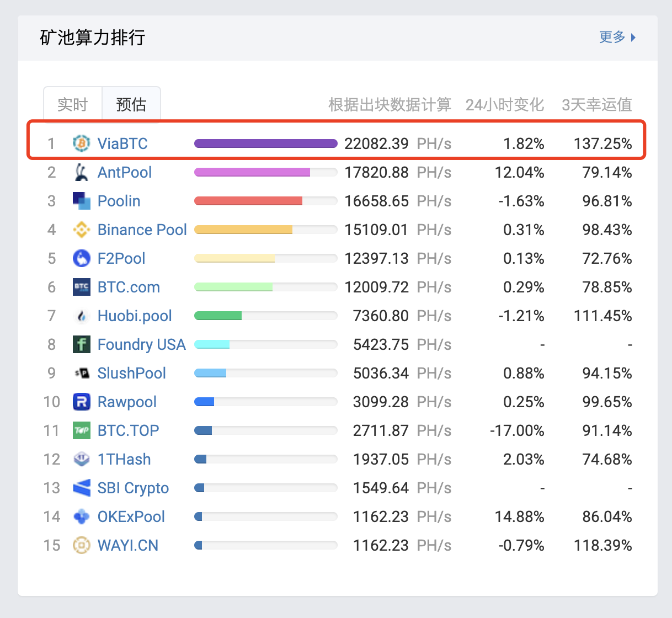672x618 pixels.
Task: Click SlushPool's 94.15% luck value
Action: tap(607, 373)
